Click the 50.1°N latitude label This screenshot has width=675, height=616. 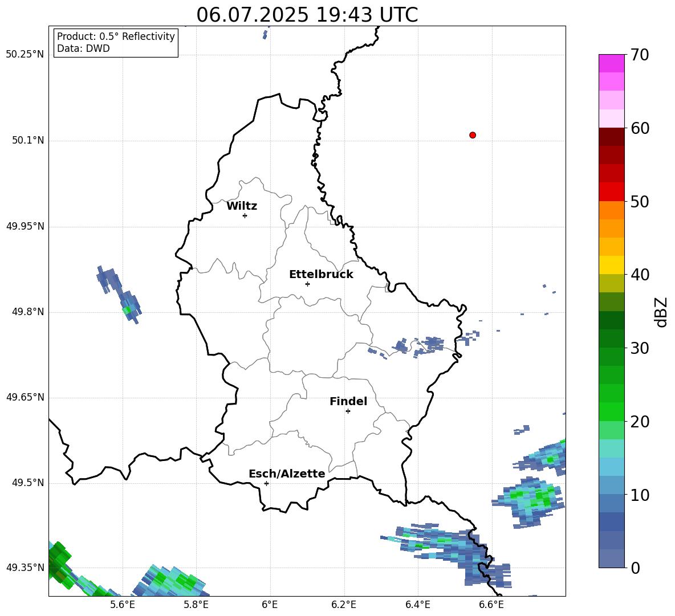point(28,140)
